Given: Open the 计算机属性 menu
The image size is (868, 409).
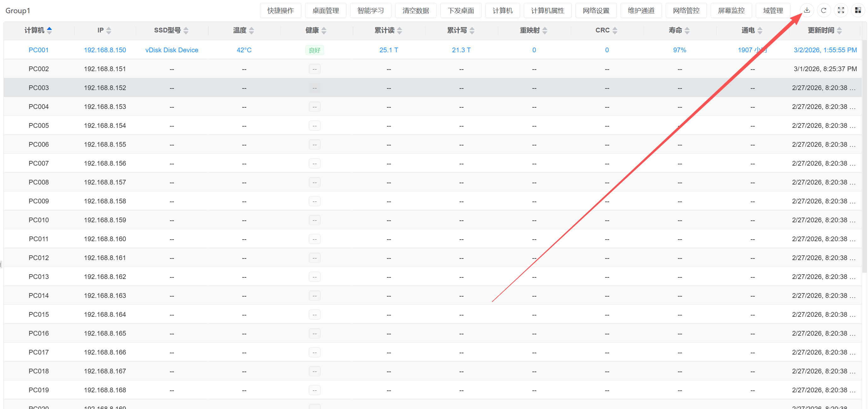Looking at the screenshot, I should 547,10.
